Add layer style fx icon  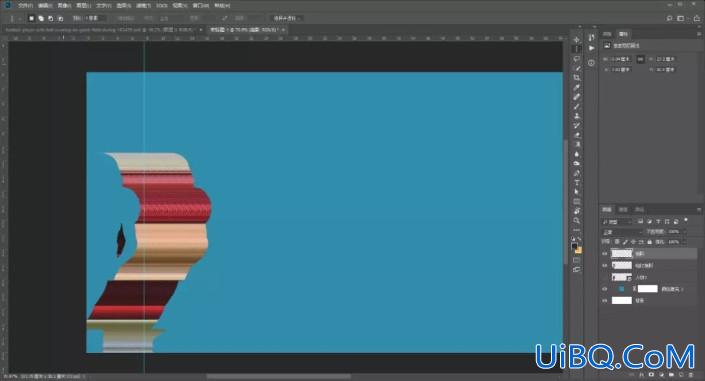tap(642, 374)
